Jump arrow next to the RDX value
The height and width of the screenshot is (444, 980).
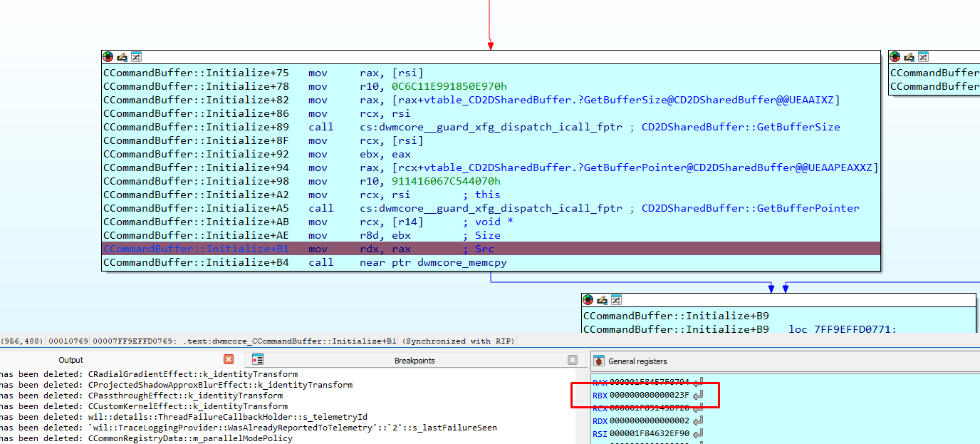click(698, 420)
